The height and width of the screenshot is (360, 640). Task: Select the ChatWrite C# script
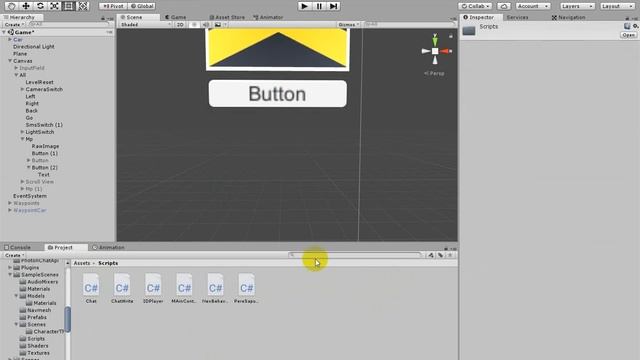(x=122, y=289)
